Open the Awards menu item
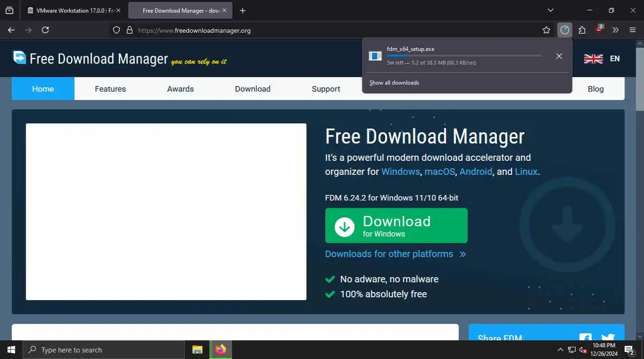 (180, 89)
